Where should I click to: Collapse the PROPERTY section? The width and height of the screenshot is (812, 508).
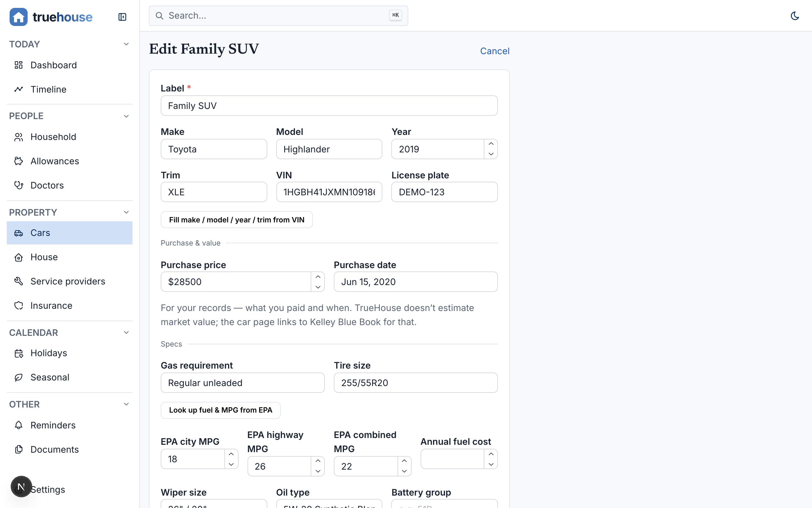pos(126,212)
